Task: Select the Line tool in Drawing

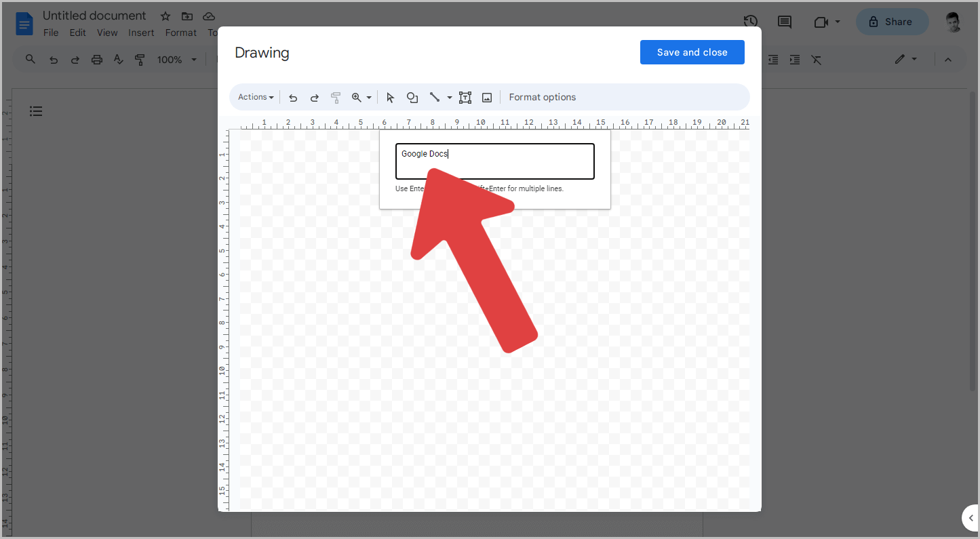Action: click(435, 98)
